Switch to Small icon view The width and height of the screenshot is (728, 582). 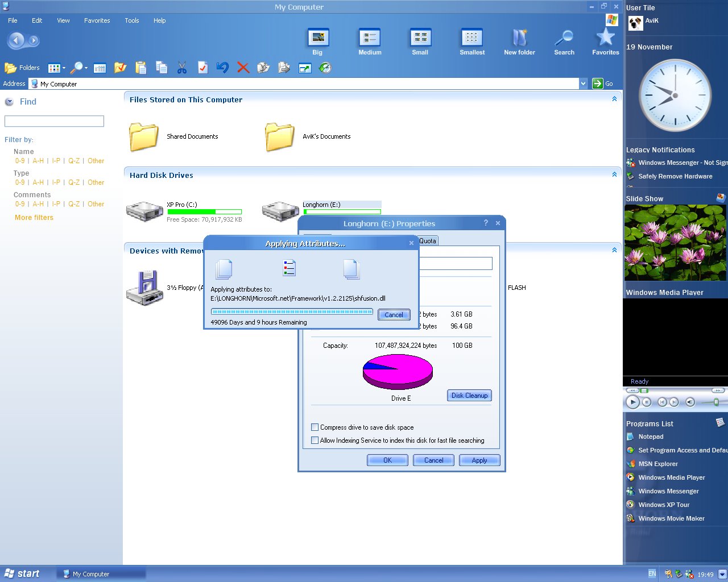coord(420,42)
